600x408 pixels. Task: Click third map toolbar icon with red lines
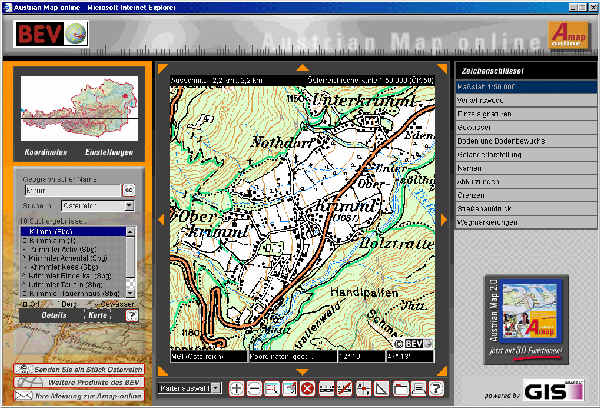click(272, 388)
